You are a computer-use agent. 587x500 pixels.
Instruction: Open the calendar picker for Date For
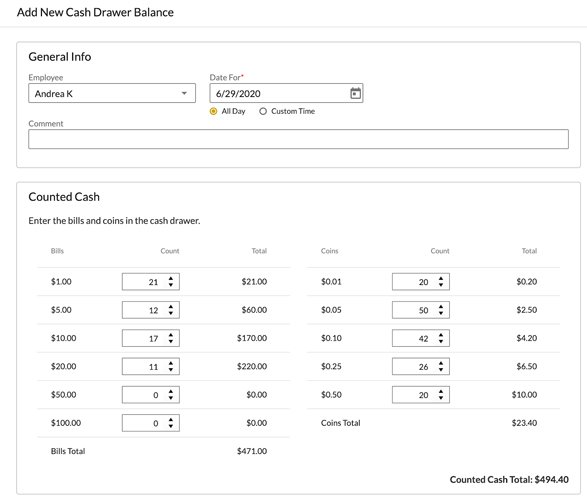point(355,93)
